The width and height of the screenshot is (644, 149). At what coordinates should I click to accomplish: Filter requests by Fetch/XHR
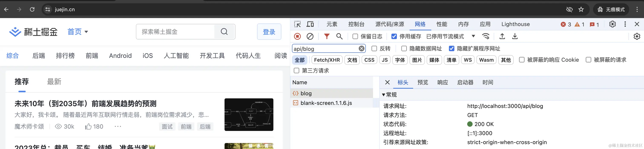pos(327,60)
